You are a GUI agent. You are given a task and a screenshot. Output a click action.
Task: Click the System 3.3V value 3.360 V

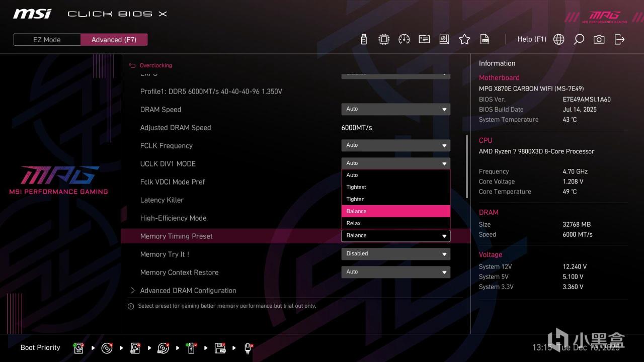point(573,287)
